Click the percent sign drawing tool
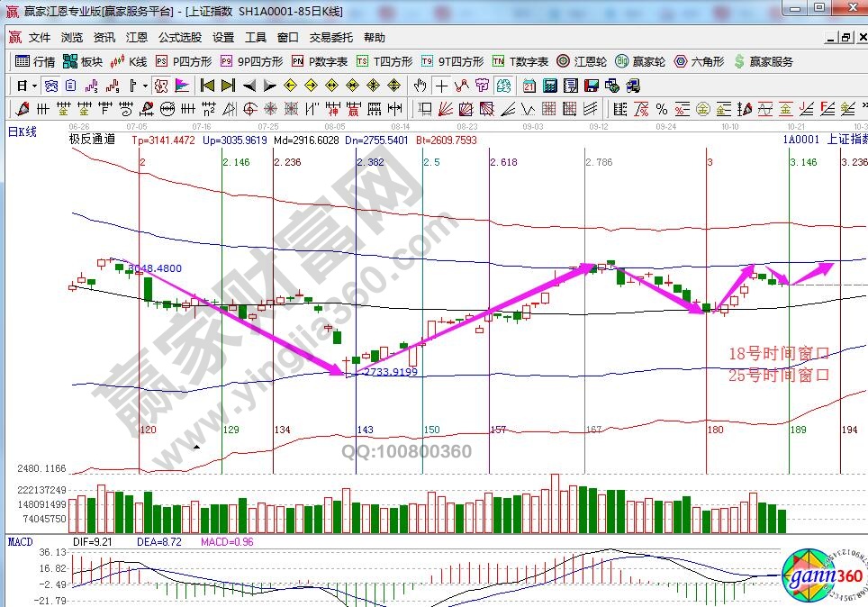The width and height of the screenshot is (868, 607). (x=662, y=109)
